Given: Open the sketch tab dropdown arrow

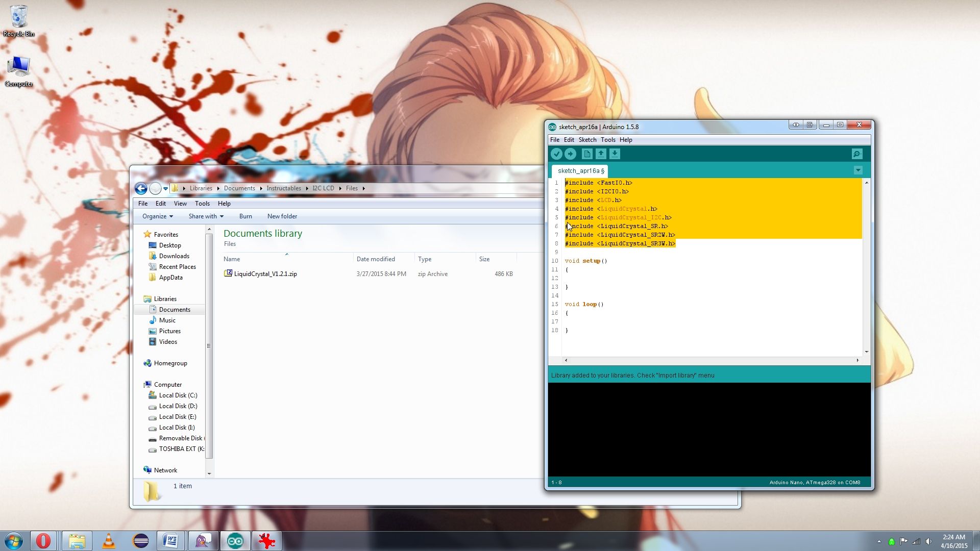Looking at the screenshot, I should [858, 170].
